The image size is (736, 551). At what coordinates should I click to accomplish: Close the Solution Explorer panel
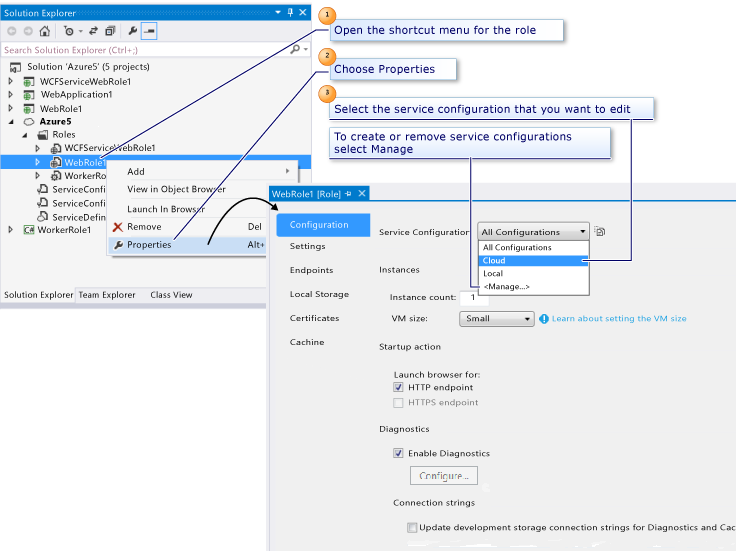coord(303,12)
